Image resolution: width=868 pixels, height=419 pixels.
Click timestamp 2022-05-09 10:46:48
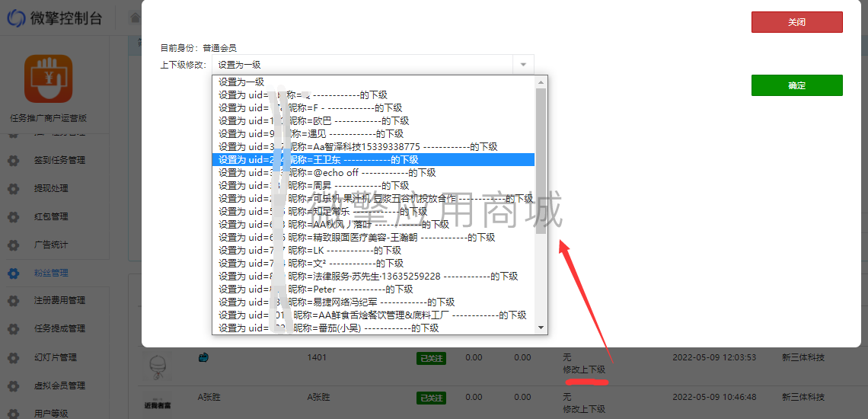[714, 397]
